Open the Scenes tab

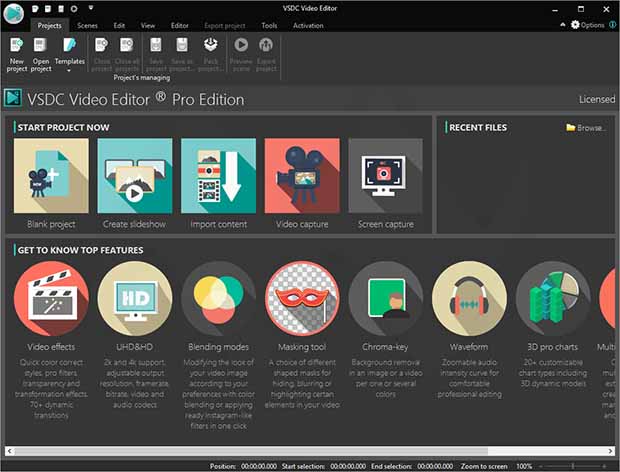pyautogui.click(x=87, y=26)
